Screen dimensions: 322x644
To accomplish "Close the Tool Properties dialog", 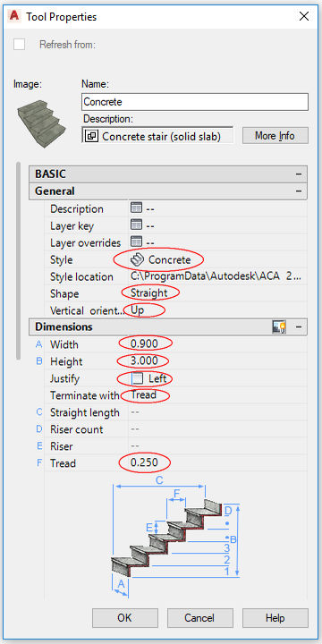I will click(304, 16).
